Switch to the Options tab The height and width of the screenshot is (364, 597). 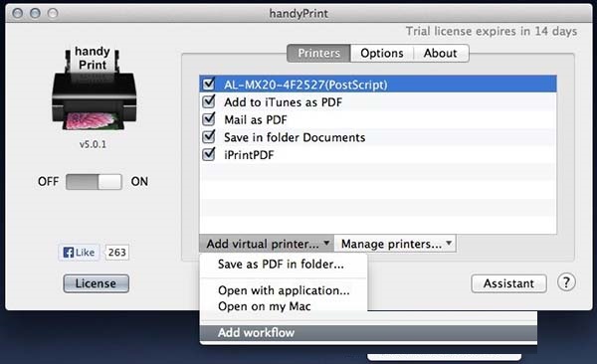(382, 53)
